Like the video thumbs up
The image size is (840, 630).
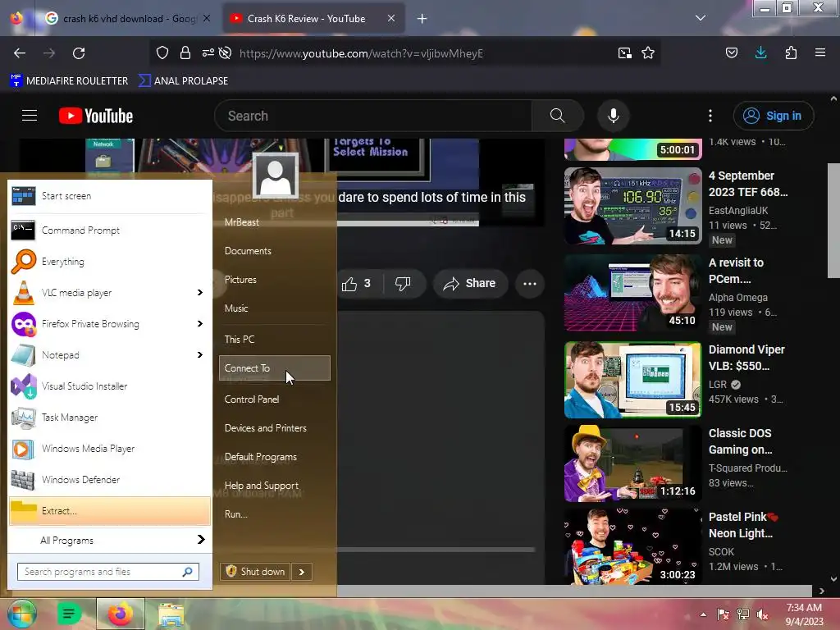(x=357, y=283)
